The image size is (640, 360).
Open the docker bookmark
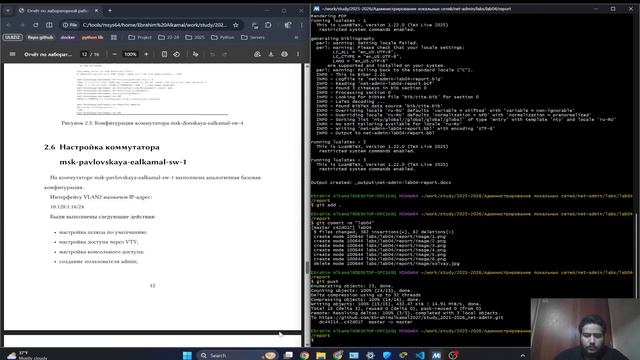pos(68,37)
